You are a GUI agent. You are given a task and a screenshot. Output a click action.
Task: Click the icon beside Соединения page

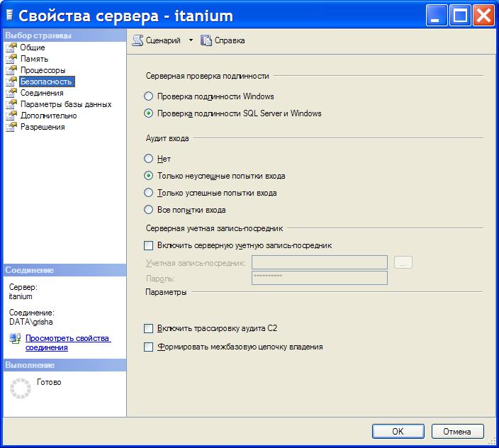[x=11, y=94]
